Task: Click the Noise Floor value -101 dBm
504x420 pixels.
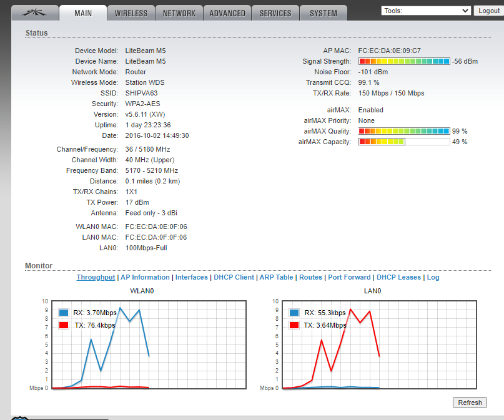Action: pos(373,72)
